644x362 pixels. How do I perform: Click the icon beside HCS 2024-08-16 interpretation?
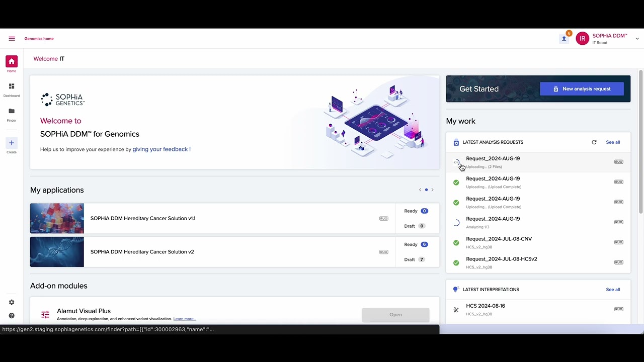[456, 310]
